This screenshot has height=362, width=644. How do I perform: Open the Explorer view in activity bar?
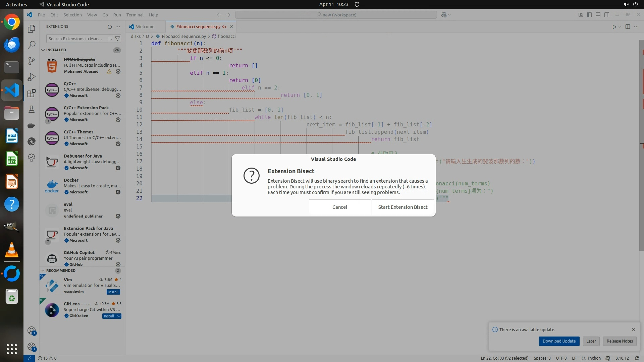coord(32,29)
